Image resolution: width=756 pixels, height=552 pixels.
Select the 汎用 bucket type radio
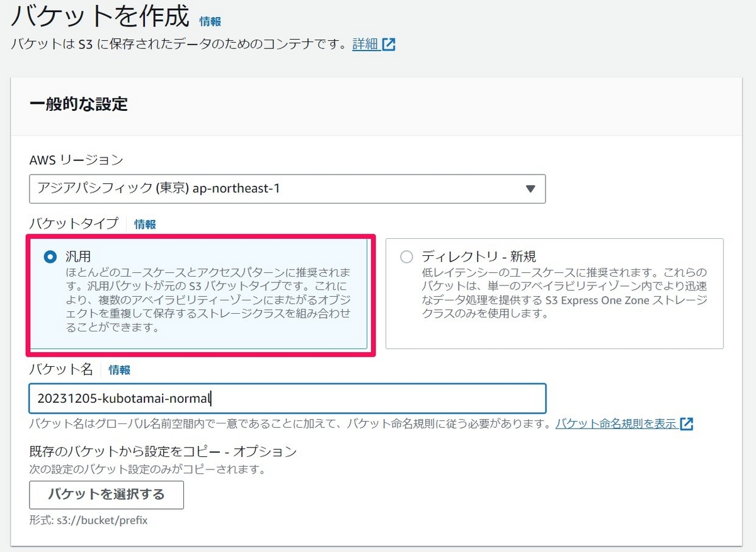tap(50, 256)
